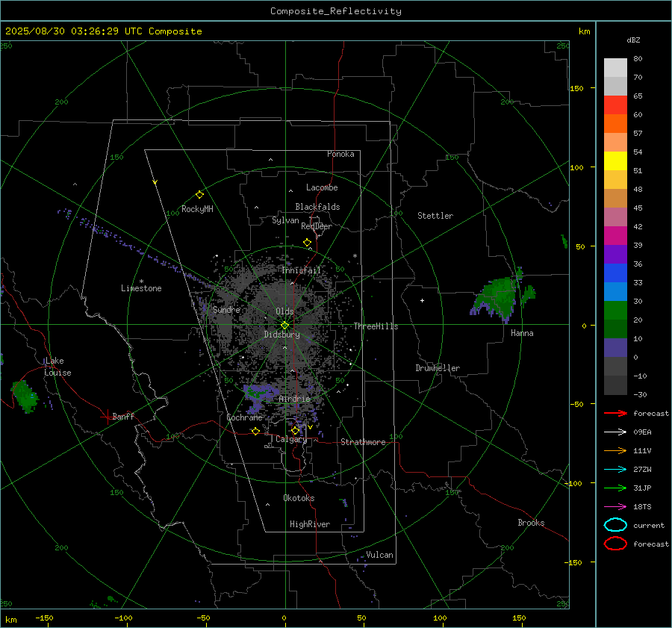This screenshot has height=628, width=672.
Task: Click the ThreeHills town label
Action: pyautogui.click(x=376, y=326)
